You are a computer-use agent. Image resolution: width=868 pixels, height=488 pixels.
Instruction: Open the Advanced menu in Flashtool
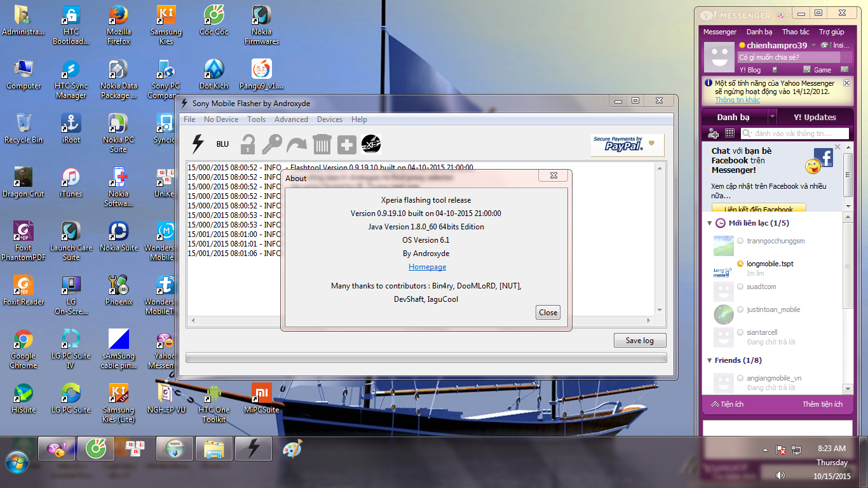pos(291,119)
